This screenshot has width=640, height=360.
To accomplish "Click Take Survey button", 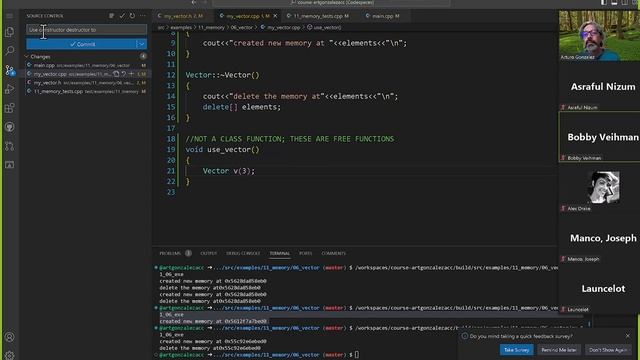I will [x=516, y=350].
